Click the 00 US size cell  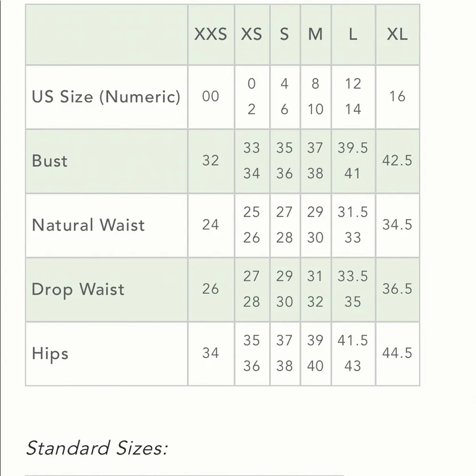(210, 97)
